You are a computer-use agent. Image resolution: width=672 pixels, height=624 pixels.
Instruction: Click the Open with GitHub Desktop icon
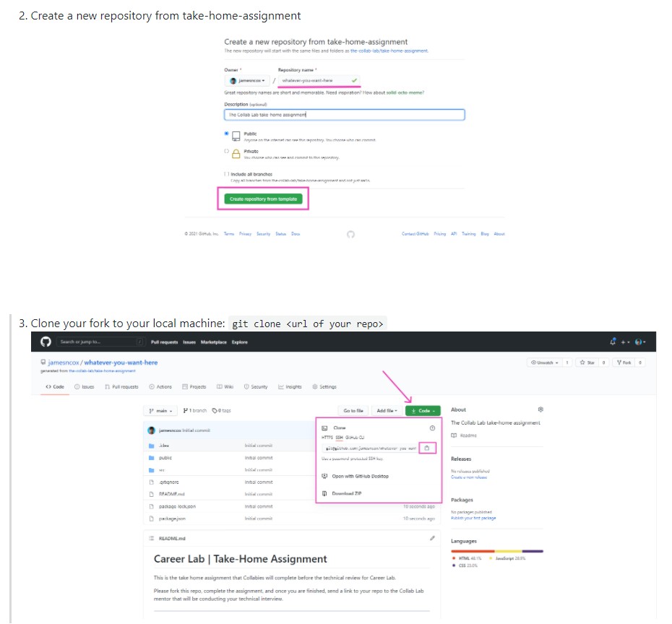[x=324, y=476]
